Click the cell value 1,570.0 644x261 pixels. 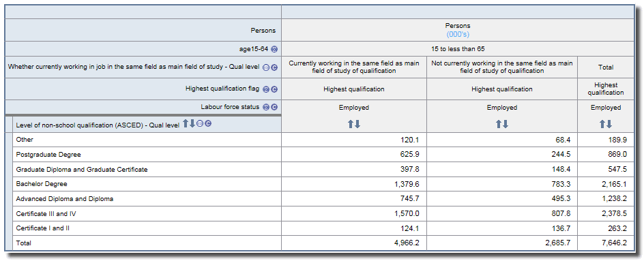click(407, 214)
